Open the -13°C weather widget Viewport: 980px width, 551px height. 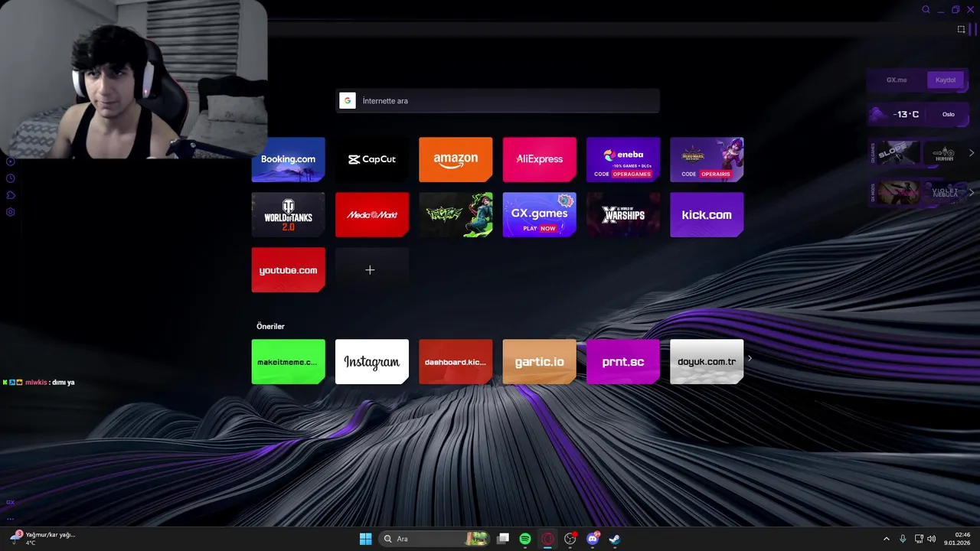pos(919,114)
